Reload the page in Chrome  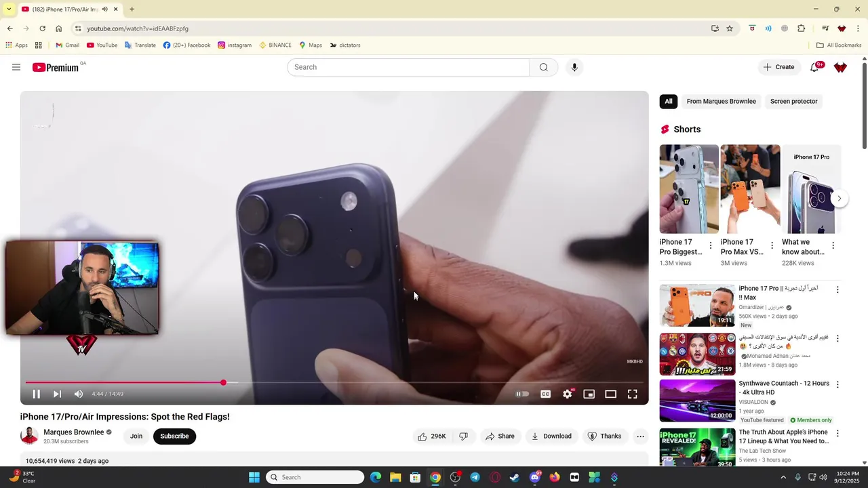[42, 28]
